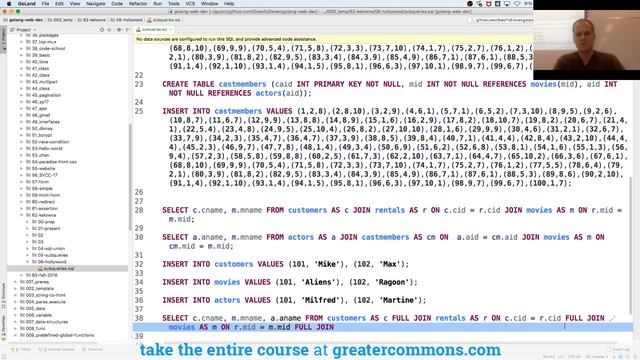Click 62-kelowna breadcrumb in navigation bar

(92, 20)
